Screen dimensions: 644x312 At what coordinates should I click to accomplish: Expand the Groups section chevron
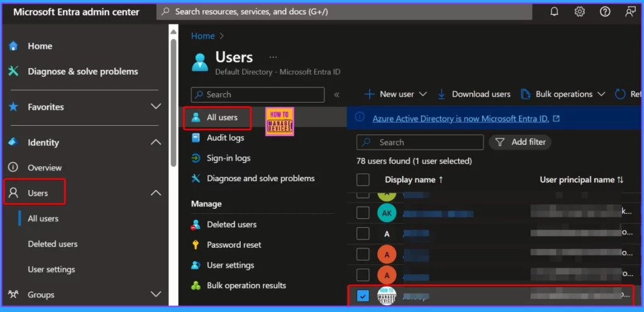coord(156,294)
